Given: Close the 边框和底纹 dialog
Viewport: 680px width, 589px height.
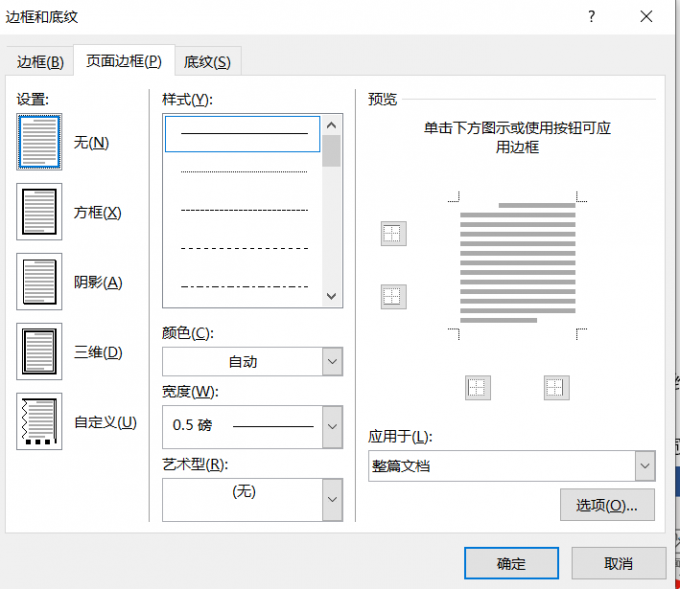Looking at the screenshot, I should [x=646, y=16].
